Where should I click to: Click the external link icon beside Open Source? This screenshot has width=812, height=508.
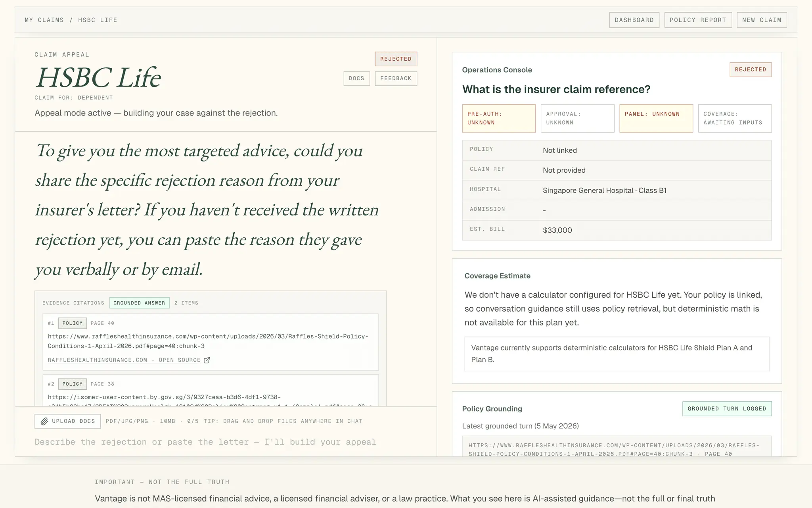(207, 360)
